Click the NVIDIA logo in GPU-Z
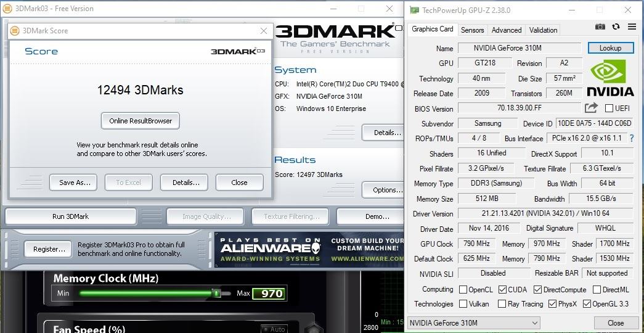Image resolution: width=644 pixels, height=333 pixels. point(610,78)
